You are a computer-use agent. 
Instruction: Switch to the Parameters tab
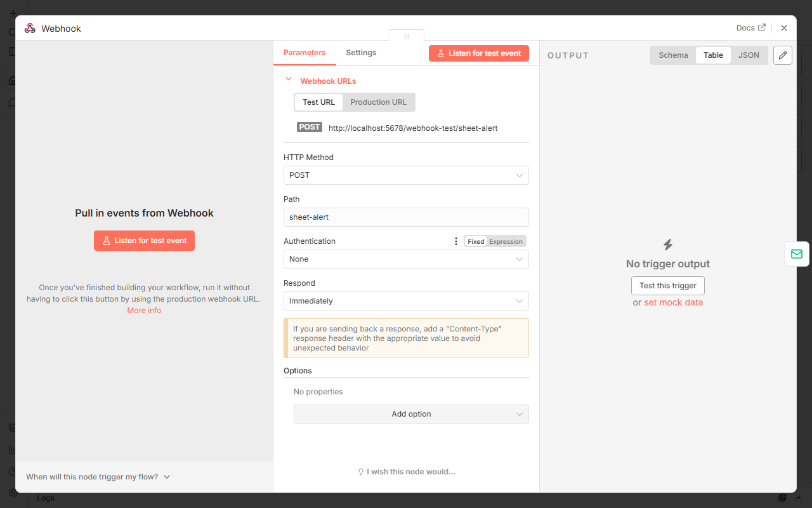coord(304,53)
